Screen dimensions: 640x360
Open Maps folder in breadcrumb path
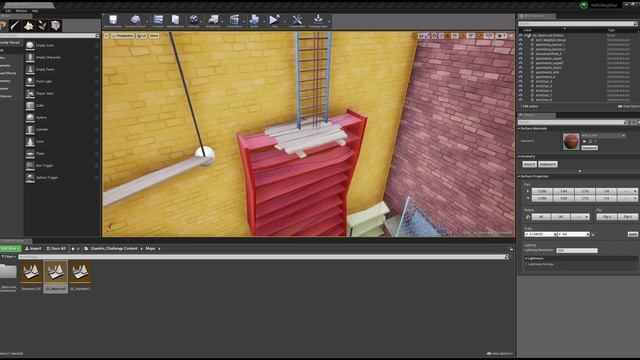click(x=150, y=249)
